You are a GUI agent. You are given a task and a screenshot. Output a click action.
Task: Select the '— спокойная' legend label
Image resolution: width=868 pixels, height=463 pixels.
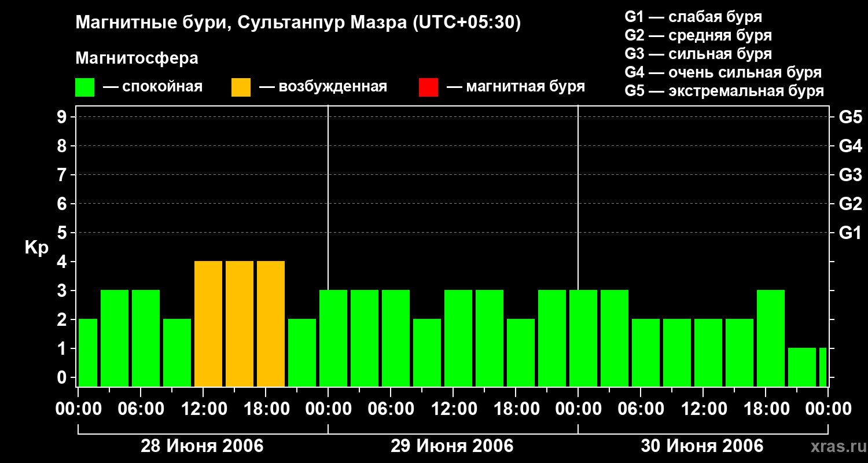click(153, 87)
